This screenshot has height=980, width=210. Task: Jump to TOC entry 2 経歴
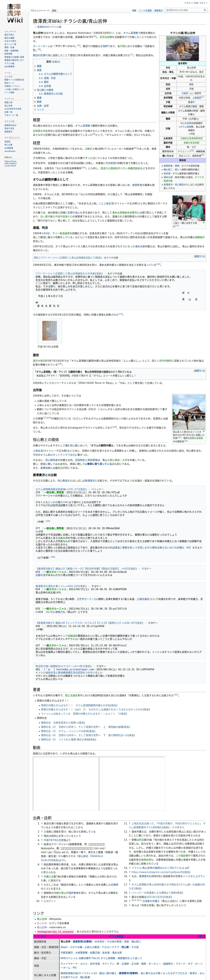(38, 70)
